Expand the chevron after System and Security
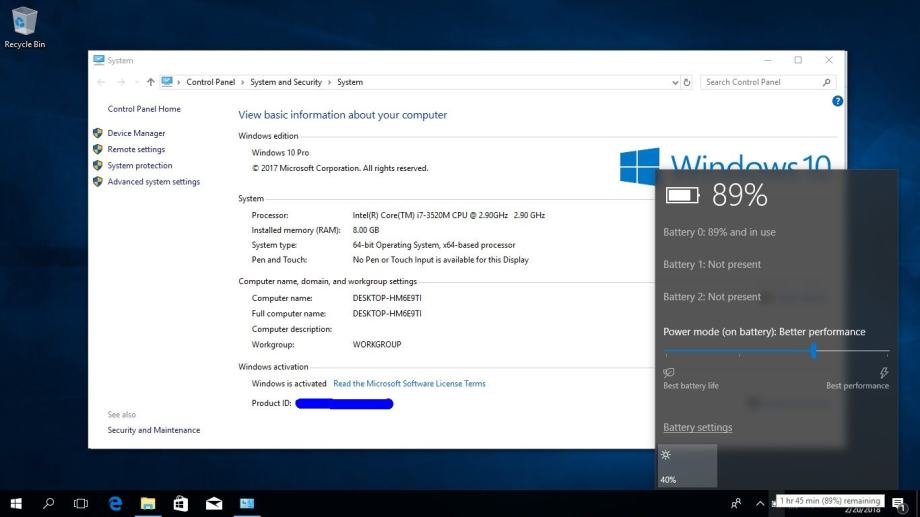Image resolution: width=920 pixels, height=517 pixels. point(330,82)
